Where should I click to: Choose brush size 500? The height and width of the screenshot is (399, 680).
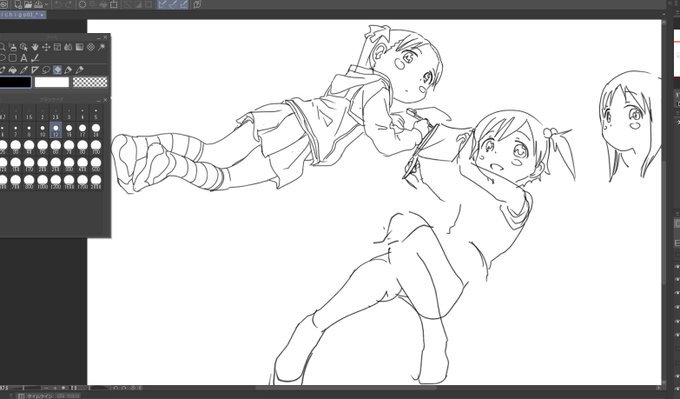point(96,165)
